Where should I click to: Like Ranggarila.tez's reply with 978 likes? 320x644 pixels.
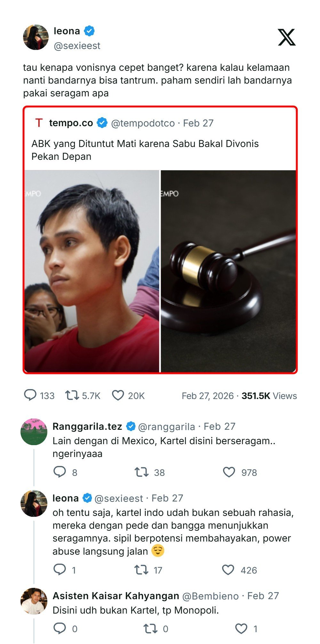[x=229, y=472]
